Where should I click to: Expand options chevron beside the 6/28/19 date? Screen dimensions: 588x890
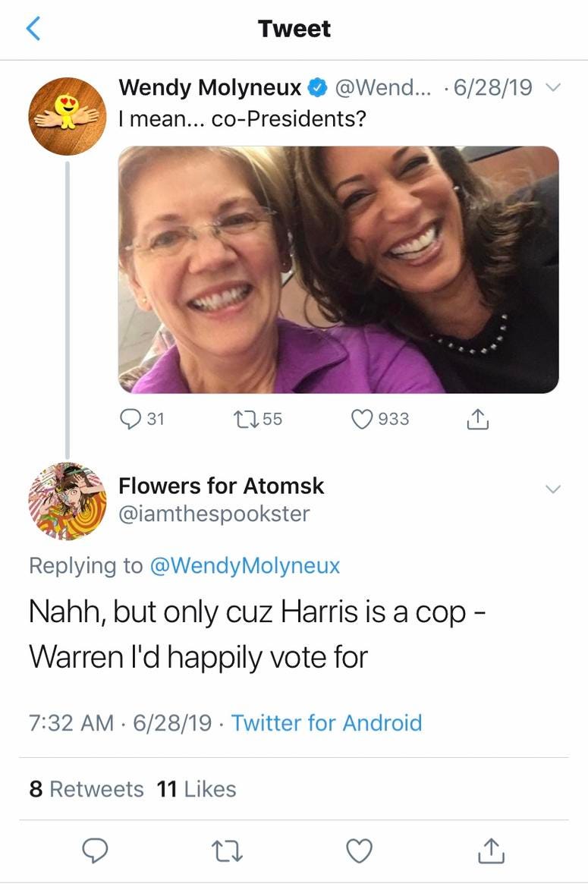(552, 87)
